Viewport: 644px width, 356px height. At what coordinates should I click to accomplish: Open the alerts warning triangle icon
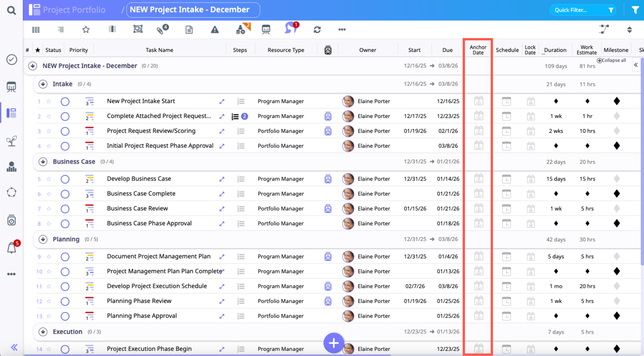point(215,30)
